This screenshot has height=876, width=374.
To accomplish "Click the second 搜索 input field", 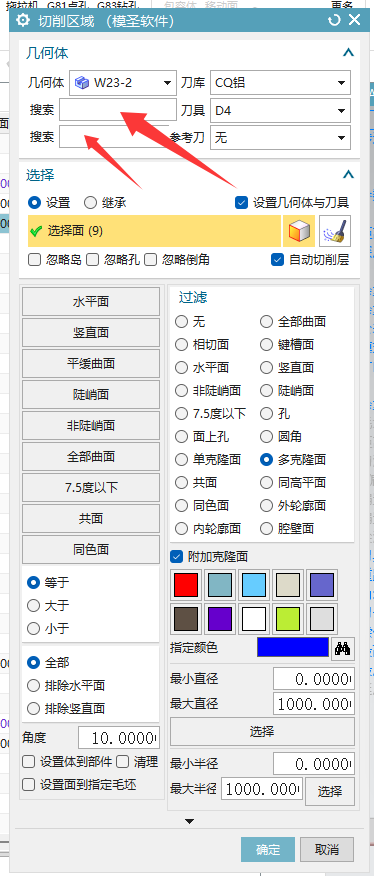I will (115, 136).
